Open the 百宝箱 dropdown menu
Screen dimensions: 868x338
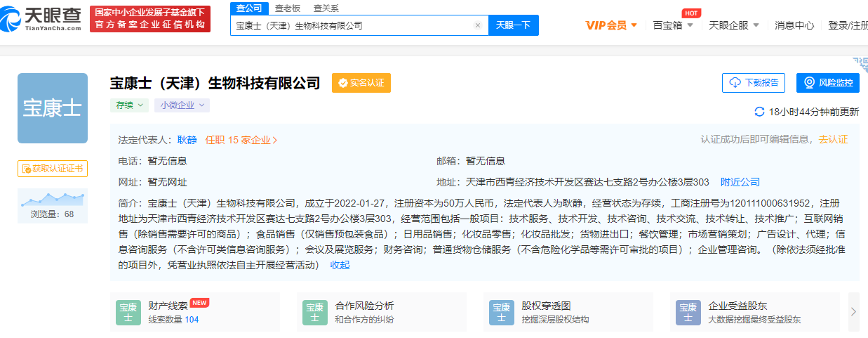tap(673, 25)
